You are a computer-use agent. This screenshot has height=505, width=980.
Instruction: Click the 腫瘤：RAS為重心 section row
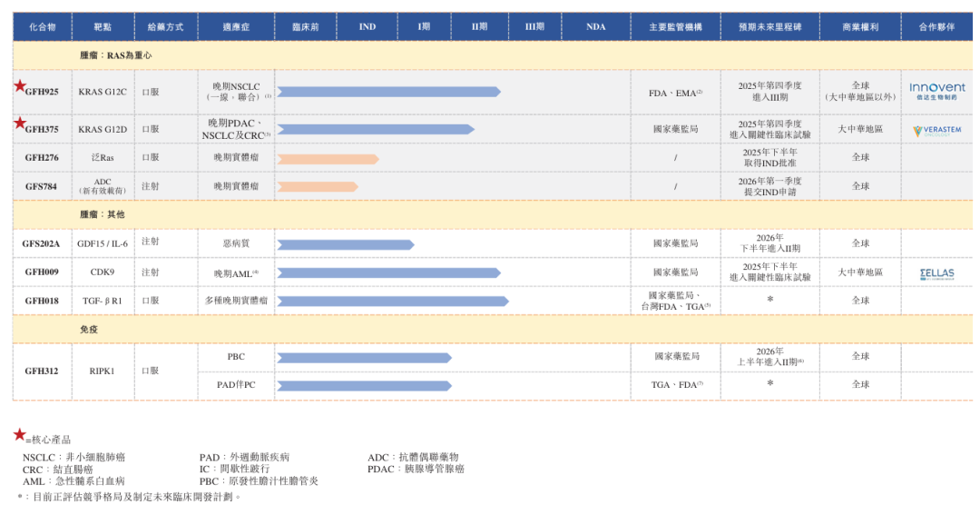(x=116, y=55)
